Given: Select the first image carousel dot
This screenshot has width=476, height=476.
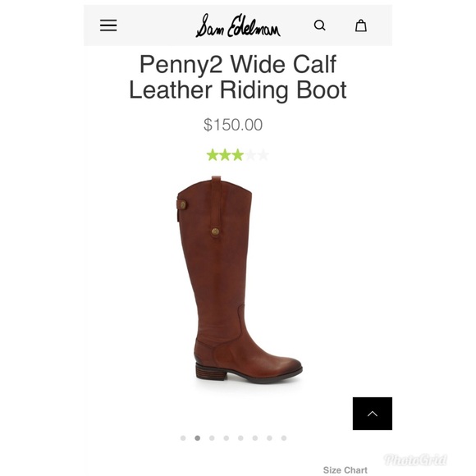Looking at the screenshot, I should pos(183,438).
